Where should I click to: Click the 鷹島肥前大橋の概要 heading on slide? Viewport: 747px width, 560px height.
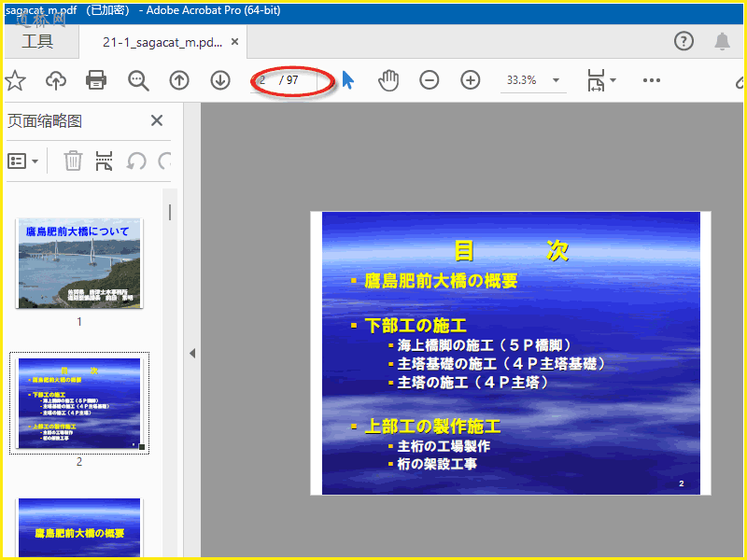(441, 281)
